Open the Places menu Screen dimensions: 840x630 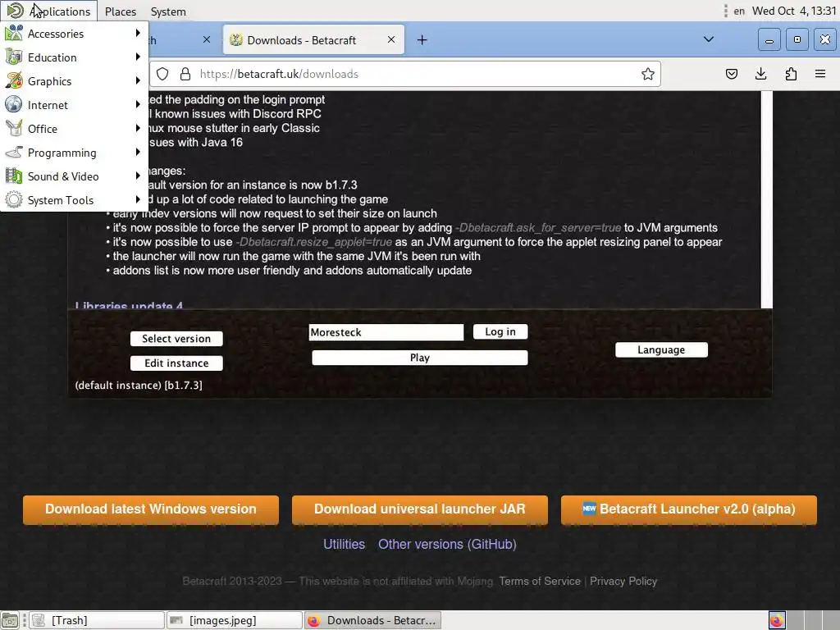point(121,11)
